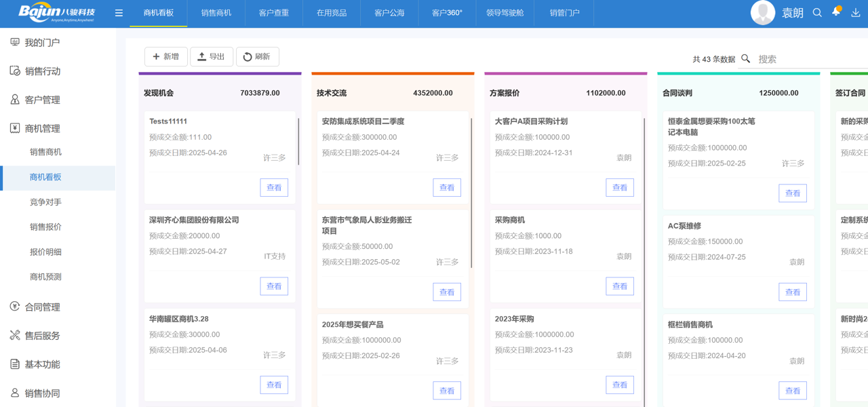The image size is (868, 407).
Task: Click the 新增 button
Action: (x=166, y=57)
